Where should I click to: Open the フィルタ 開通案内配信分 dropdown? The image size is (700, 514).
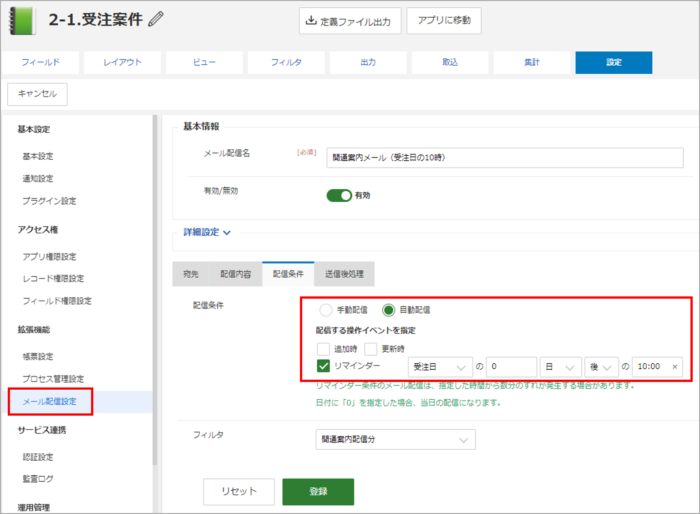click(x=396, y=439)
